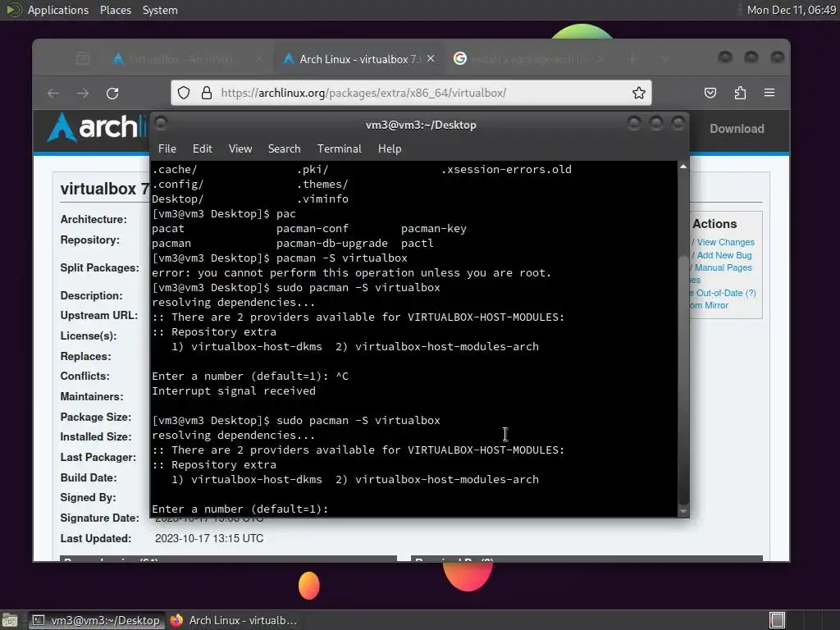Screen dimensions: 840x630
Task: Open terminal Edit menu
Action: pos(202,149)
